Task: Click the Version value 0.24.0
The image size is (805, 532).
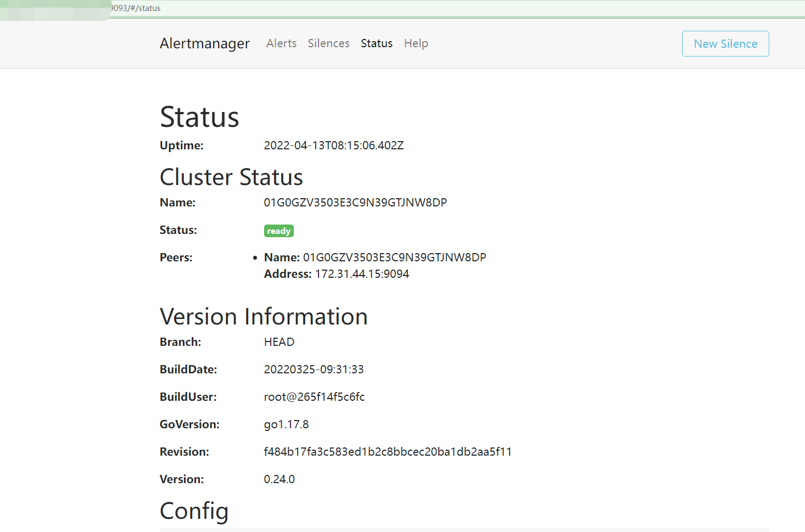Action: (x=279, y=479)
